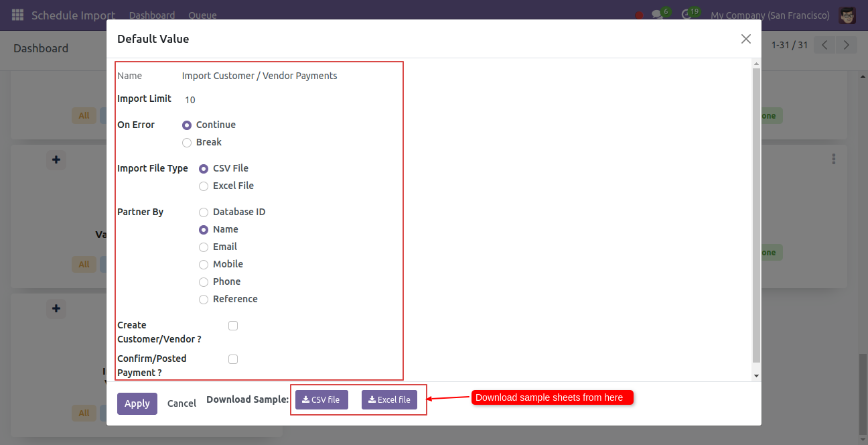The image size is (868, 445).
Task: Click the Apply button
Action: tap(137, 403)
